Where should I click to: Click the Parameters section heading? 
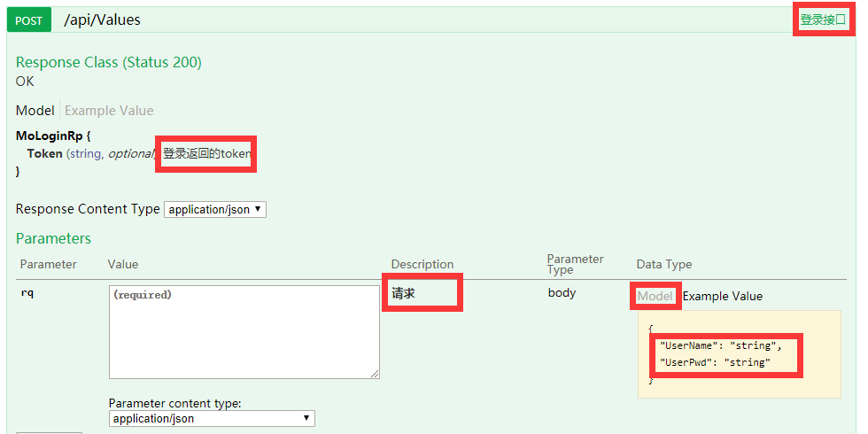point(53,238)
